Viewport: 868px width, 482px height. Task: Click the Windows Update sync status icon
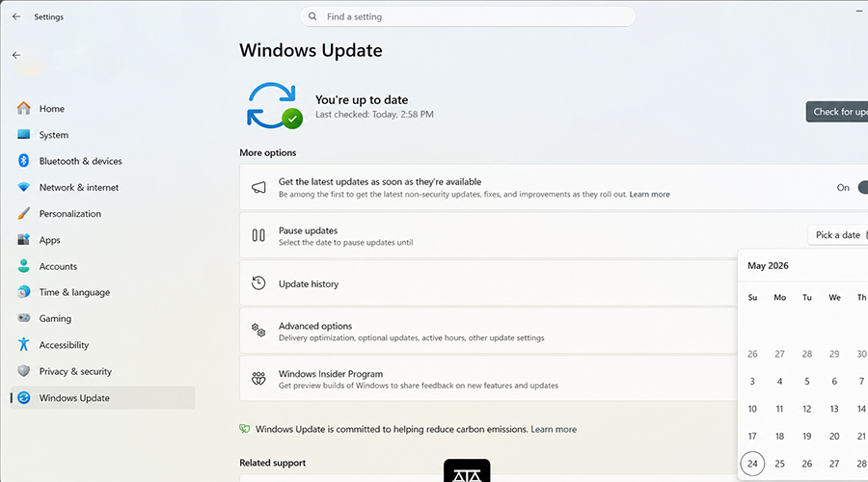(x=274, y=106)
